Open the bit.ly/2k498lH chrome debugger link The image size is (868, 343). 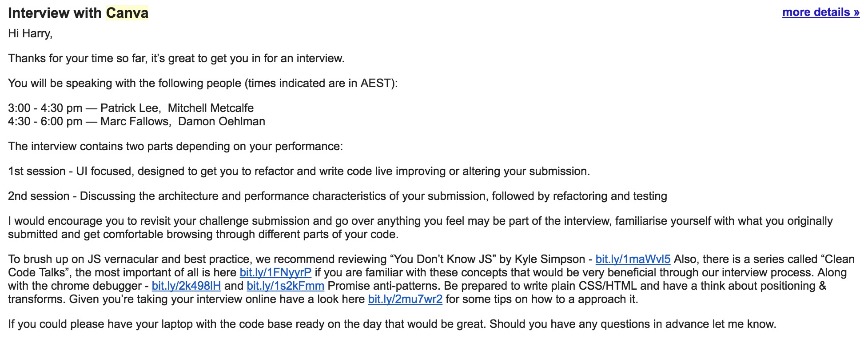(x=186, y=286)
